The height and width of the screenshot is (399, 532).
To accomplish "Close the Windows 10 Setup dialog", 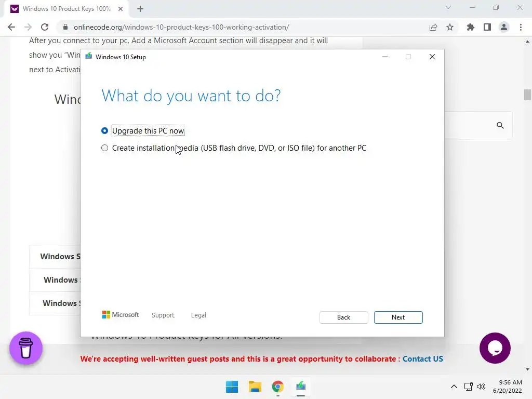I will tap(432, 57).
